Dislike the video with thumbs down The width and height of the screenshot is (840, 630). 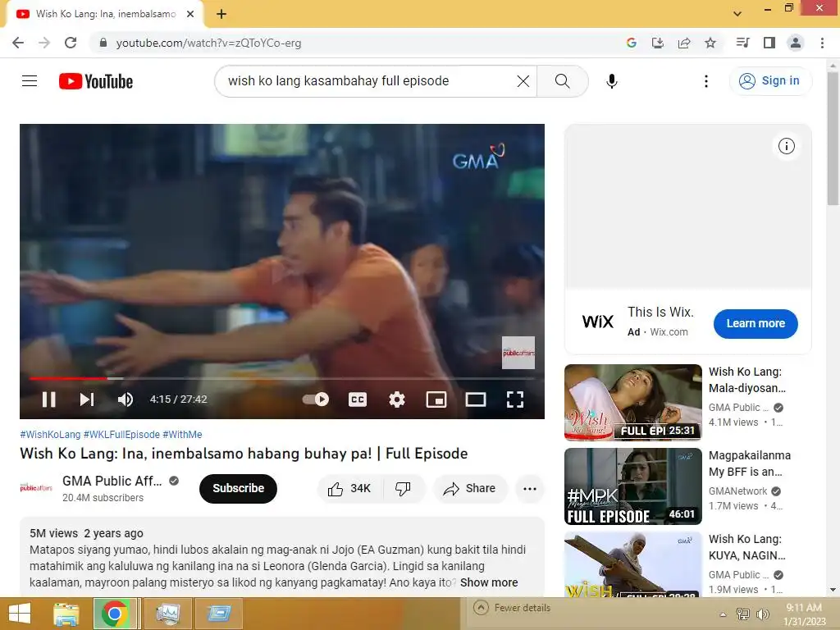(x=403, y=489)
